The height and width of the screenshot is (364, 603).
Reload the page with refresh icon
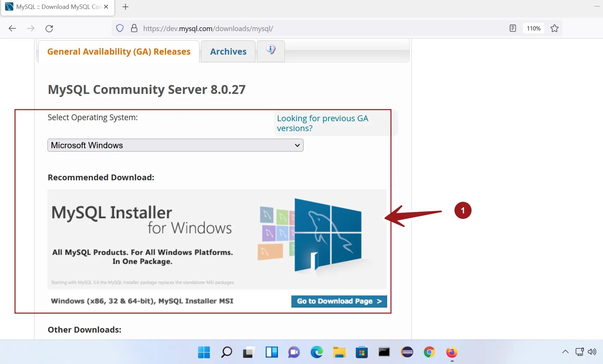[x=49, y=28]
